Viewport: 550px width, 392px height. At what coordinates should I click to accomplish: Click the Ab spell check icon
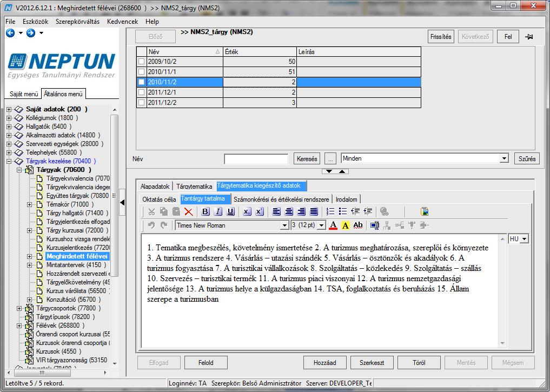pos(358,225)
